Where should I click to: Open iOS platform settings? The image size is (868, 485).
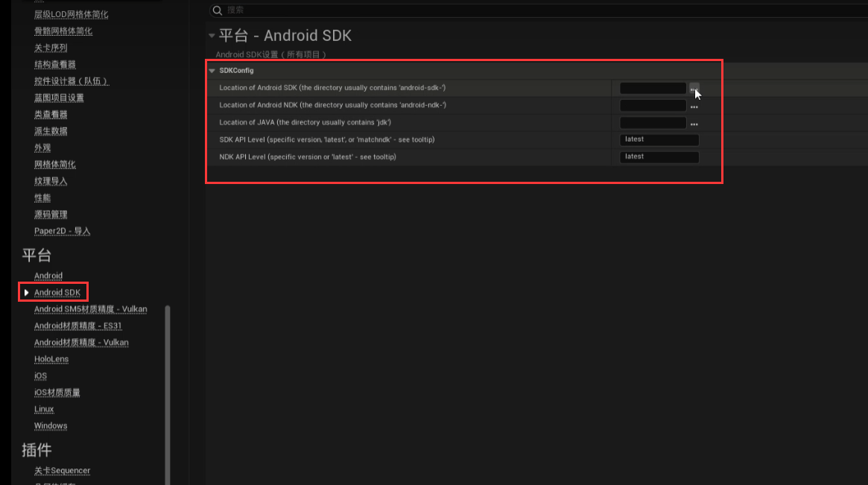coord(40,375)
